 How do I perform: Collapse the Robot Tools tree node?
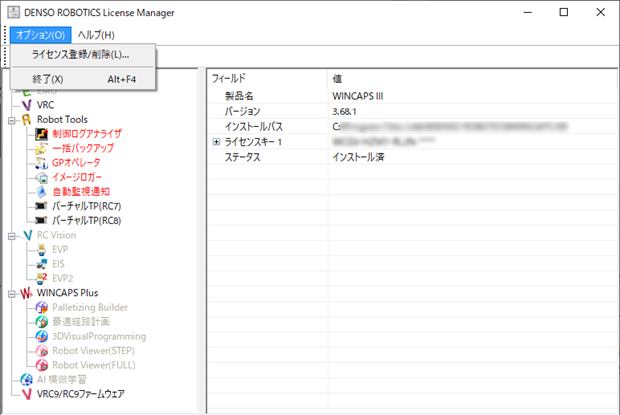coord(12,120)
